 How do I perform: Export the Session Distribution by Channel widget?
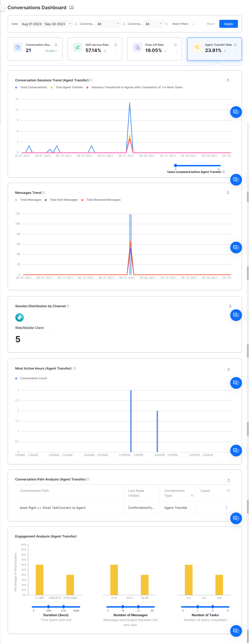[230, 306]
